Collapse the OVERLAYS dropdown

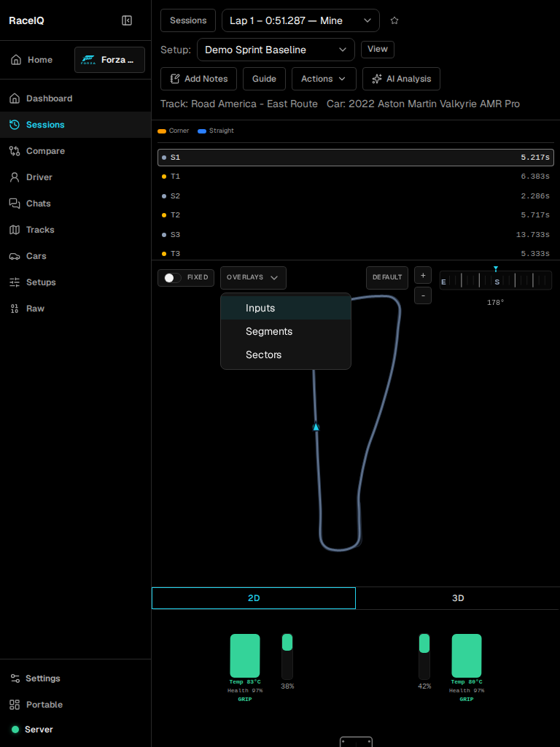(x=253, y=278)
